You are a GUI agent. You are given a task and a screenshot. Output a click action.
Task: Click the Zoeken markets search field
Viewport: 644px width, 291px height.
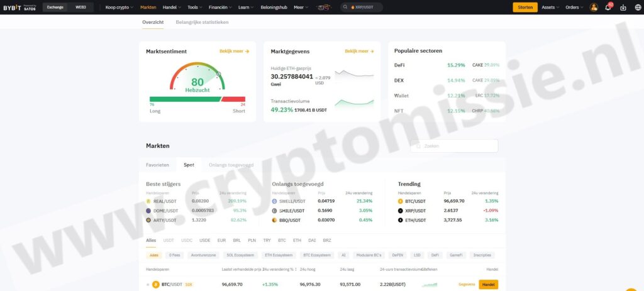pyautogui.click(x=454, y=146)
